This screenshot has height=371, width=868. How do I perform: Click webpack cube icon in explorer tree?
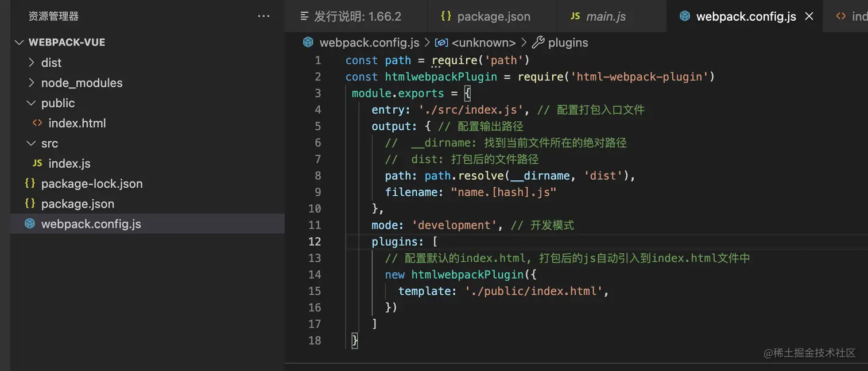point(30,223)
